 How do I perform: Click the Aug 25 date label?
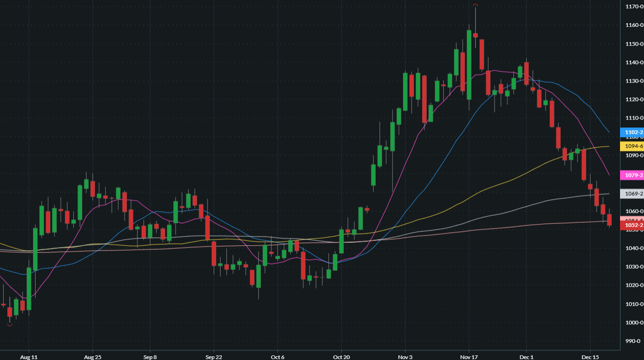93,357
